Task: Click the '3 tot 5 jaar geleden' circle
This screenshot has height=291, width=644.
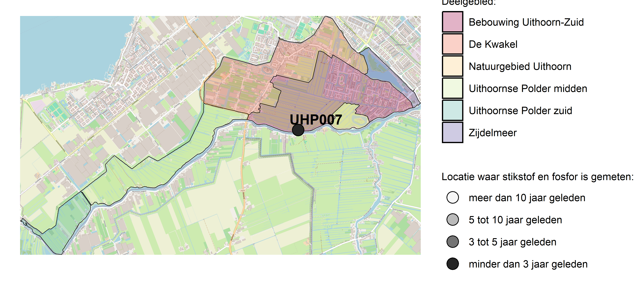Action: click(452, 242)
